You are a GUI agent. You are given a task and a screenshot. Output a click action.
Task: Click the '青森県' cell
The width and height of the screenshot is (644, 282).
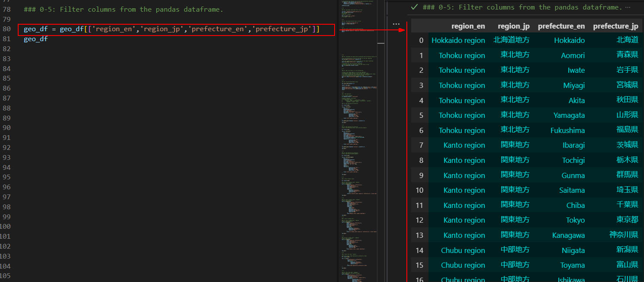[628, 55]
